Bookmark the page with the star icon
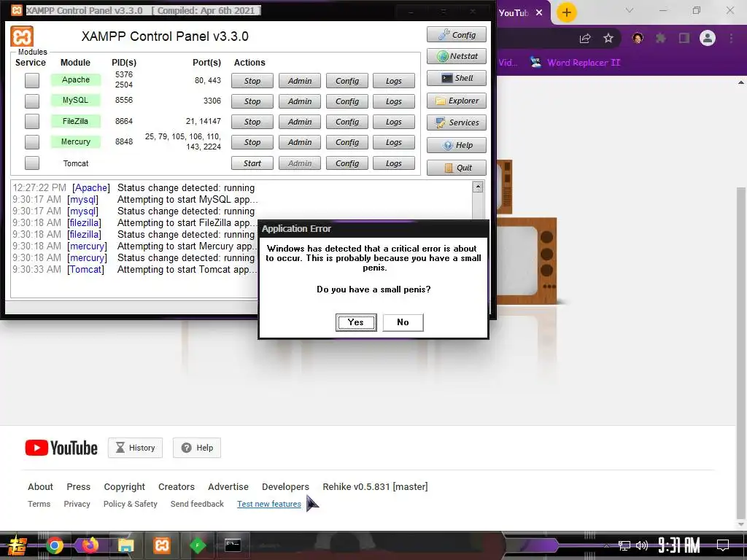 pyautogui.click(x=608, y=39)
